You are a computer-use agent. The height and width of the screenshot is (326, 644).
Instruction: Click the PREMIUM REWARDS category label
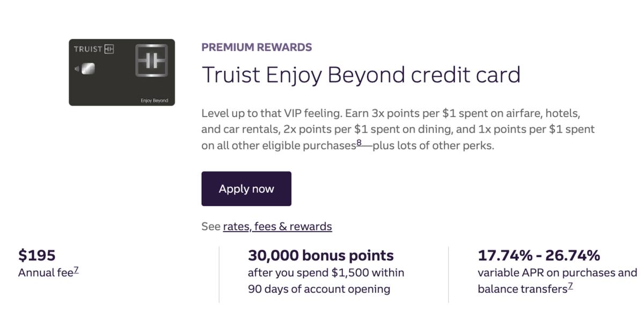coord(257,47)
